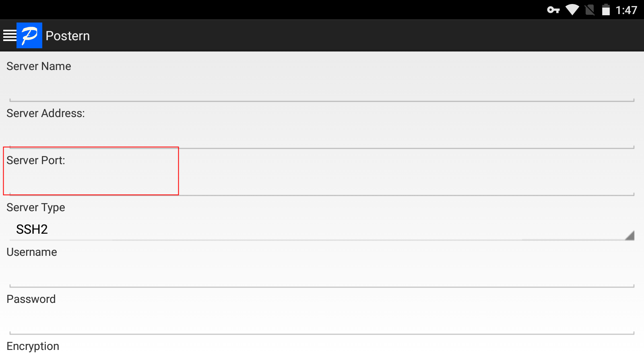The width and height of the screenshot is (644, 362).
Task: Click the Username label text
Action: click(x=32, y=252)
